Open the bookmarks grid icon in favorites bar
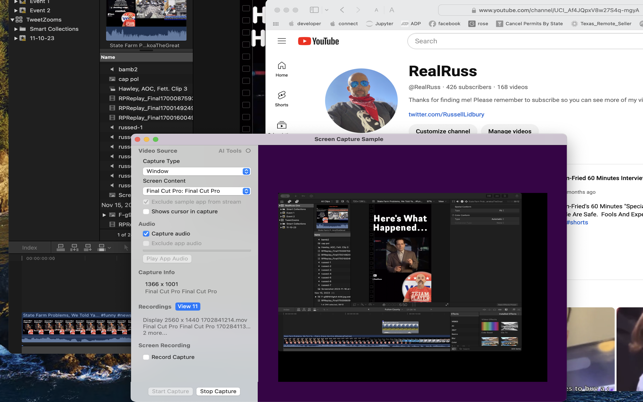 pyautogui.click(x=276, y=24)
